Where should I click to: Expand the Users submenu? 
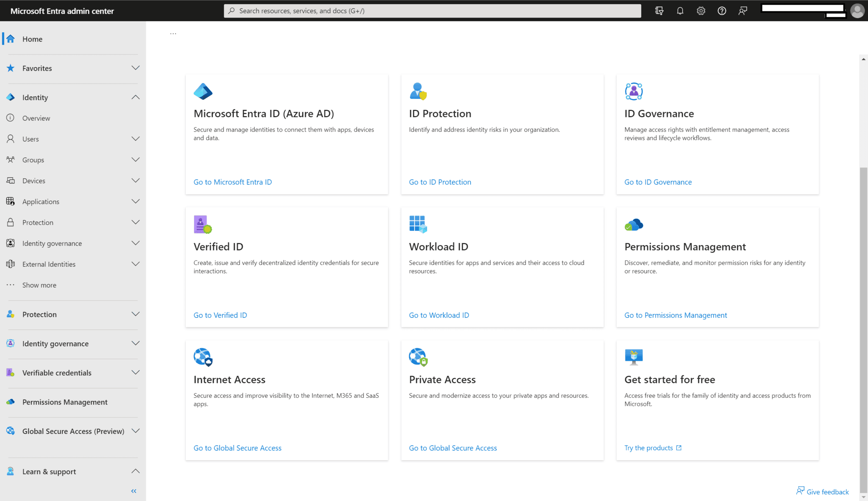(x=135, y=139)
